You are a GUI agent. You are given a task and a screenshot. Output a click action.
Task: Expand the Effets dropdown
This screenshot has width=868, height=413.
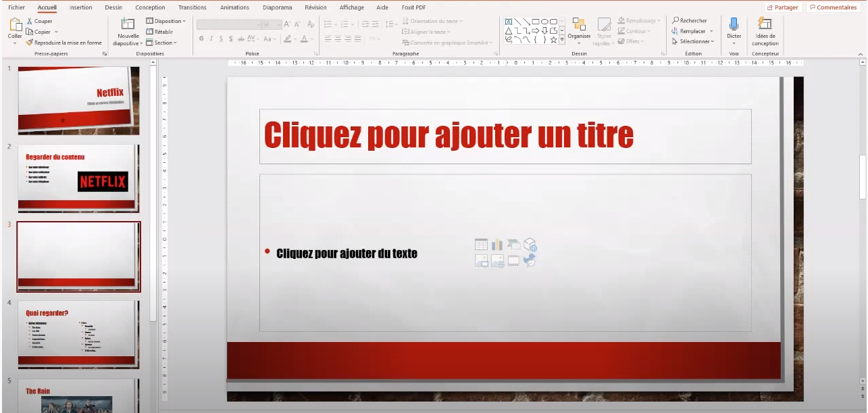coord(630,41)
